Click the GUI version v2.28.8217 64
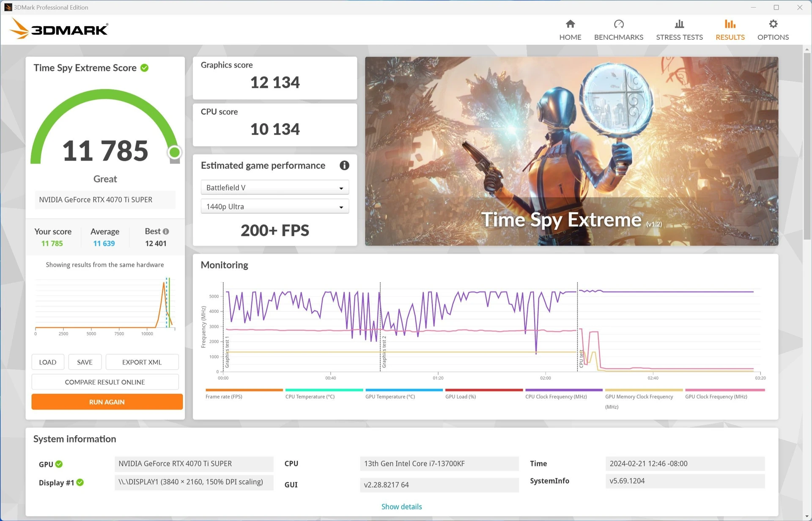 (439, 485)
